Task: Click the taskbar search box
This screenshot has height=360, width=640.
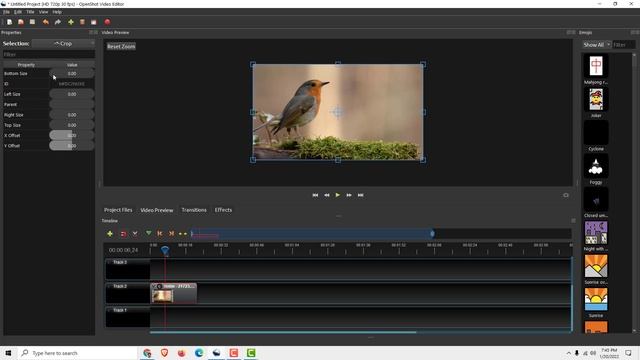Action: pyautogui.click(x=78, y=353)
